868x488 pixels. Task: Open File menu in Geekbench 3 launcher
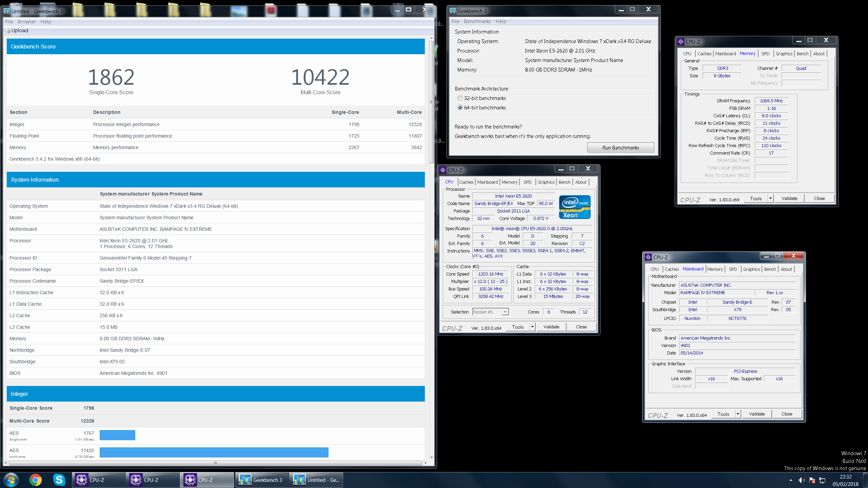click(x=455, y=21)
